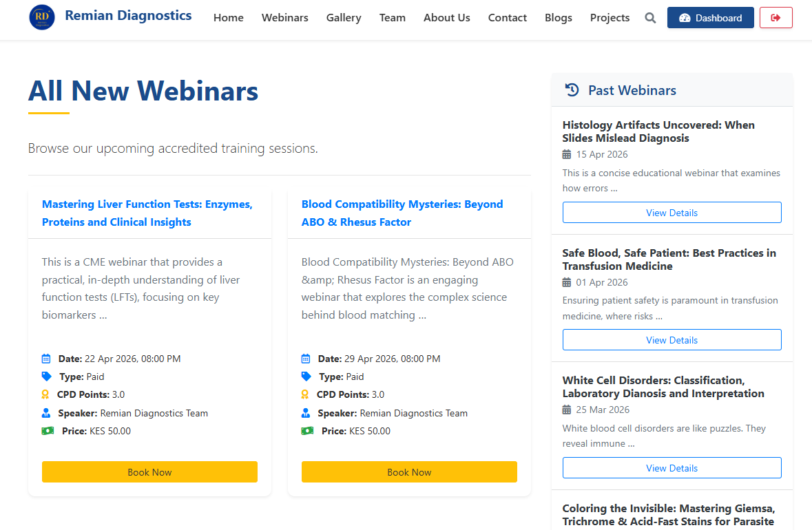This screenshot has width=812, height=530.
Task: View Details for White Cell Disorders
Action: (x=672, y=468)
